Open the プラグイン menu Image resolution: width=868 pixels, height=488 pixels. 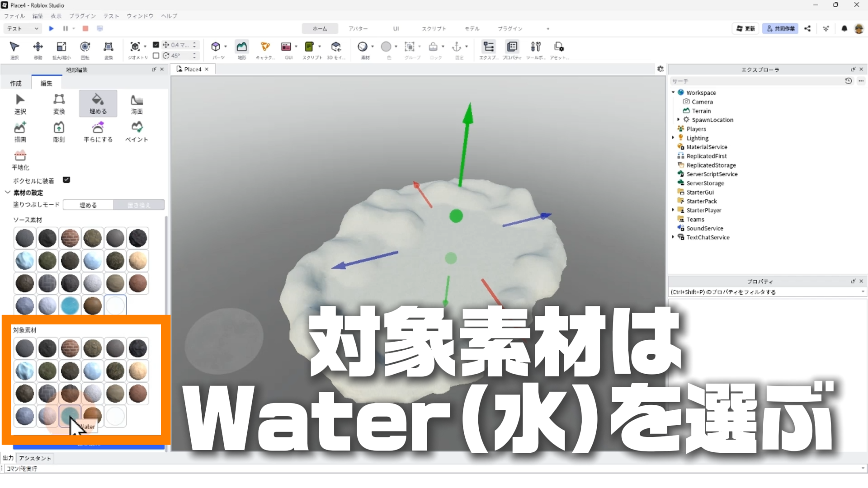coord(82,16)
